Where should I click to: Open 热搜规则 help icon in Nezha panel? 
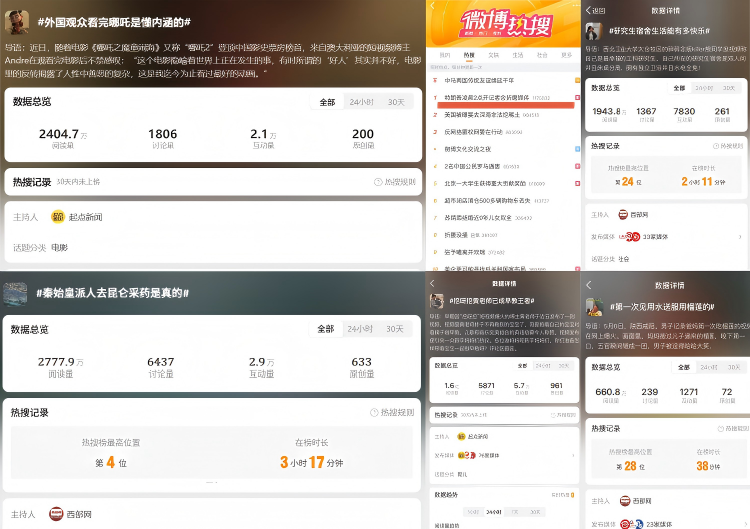378,182
